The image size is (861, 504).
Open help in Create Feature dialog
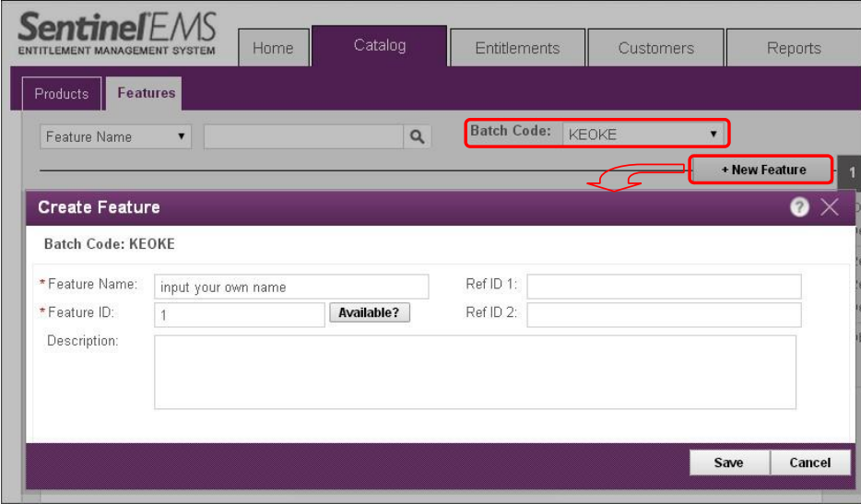tap(799, 207)
